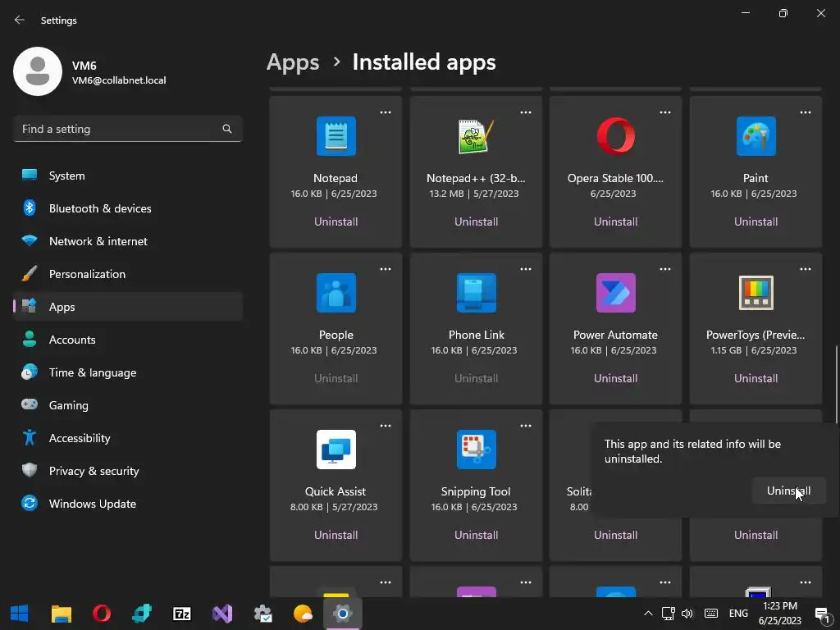
Task: Open the touch keyboard tray icon
Action: pyautogui.click(x=711, y=614)
